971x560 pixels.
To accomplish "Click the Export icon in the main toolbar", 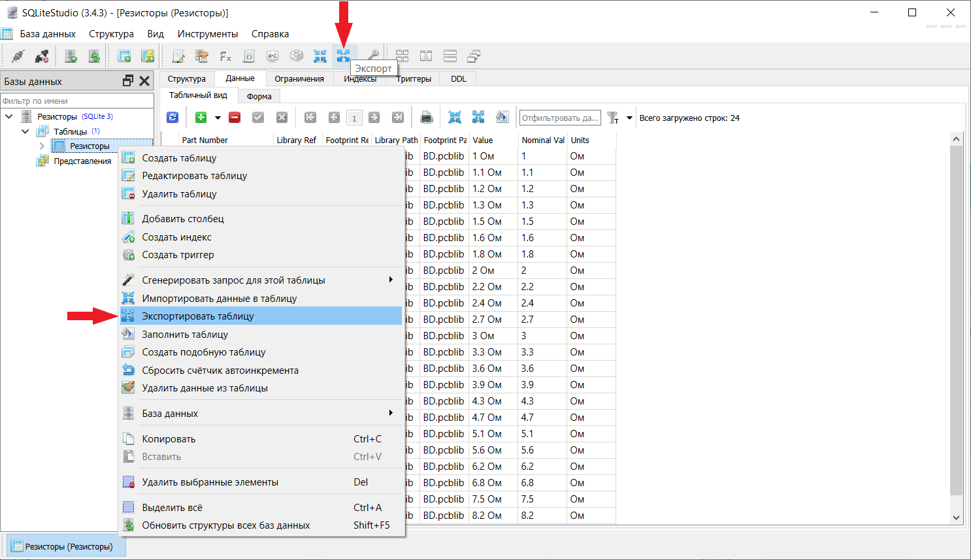I will [343, 56].
